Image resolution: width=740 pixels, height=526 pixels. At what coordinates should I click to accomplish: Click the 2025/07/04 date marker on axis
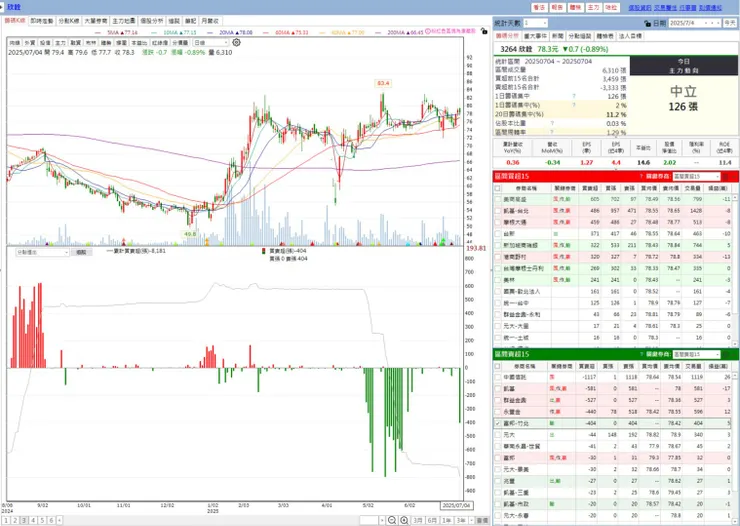(x=456, y=505)
